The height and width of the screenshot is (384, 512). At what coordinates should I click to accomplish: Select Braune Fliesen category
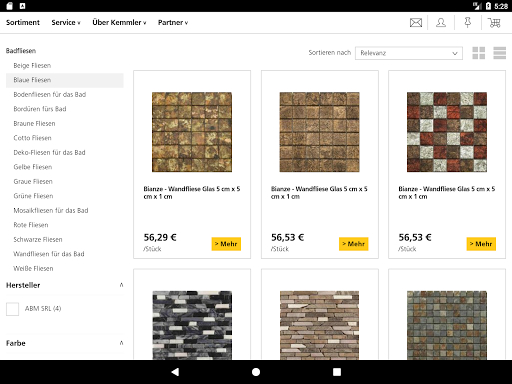coord(34,124)
